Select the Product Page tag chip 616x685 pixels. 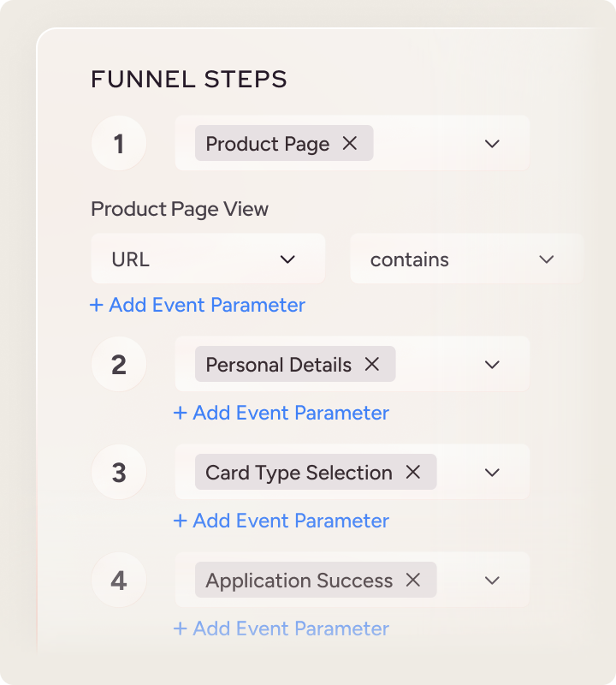click(267, 144)
